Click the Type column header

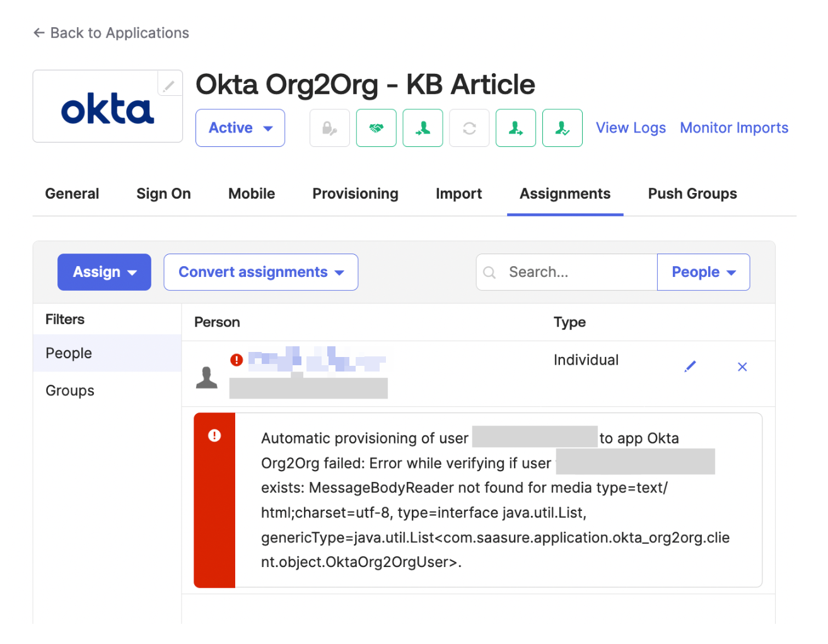pyautogui.click(x=570, y=322)
